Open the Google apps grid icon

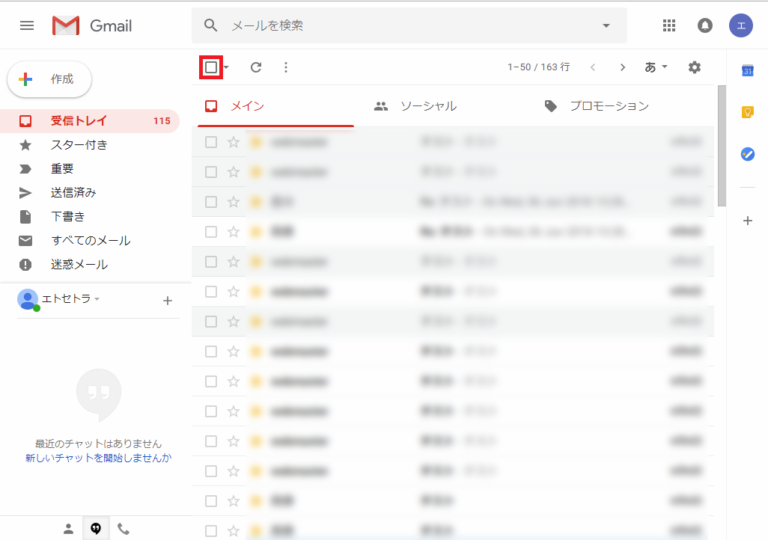coord(669,25)
